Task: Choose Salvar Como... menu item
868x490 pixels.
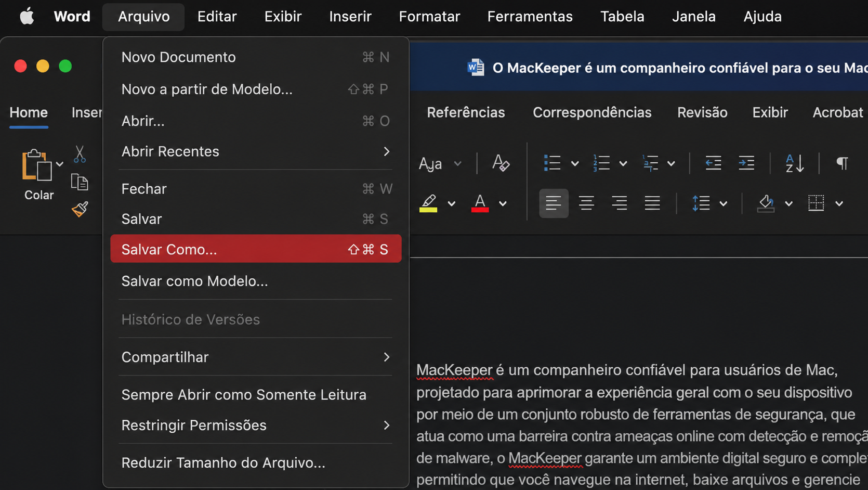Action: (x=256, y=249)
